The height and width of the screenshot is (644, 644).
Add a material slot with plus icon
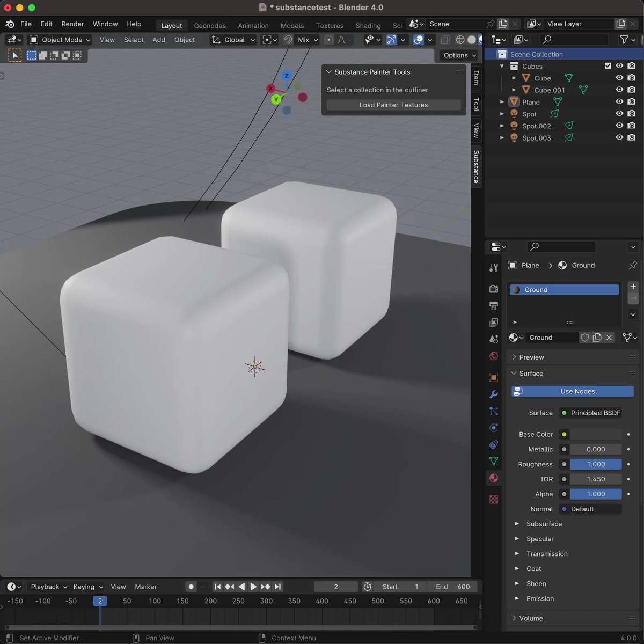(x=633, y=287)
